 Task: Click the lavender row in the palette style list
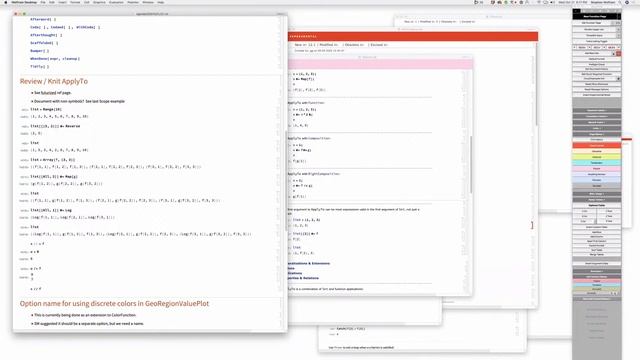(x=597, y=174)
